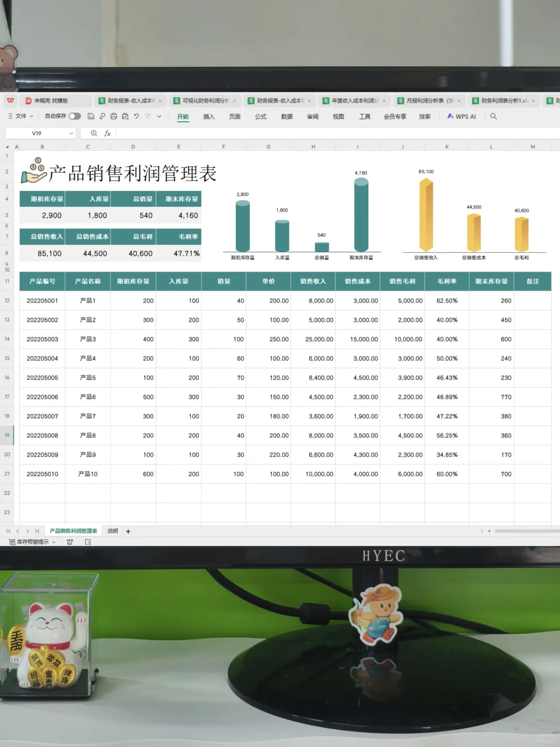560x747 pixels.
Task: Click the 770 ending inventory cell
Action: (492, 397)
